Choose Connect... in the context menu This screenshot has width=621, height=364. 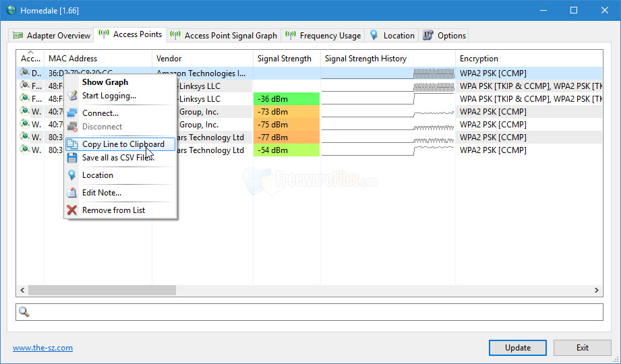click(x=121, y=113)
